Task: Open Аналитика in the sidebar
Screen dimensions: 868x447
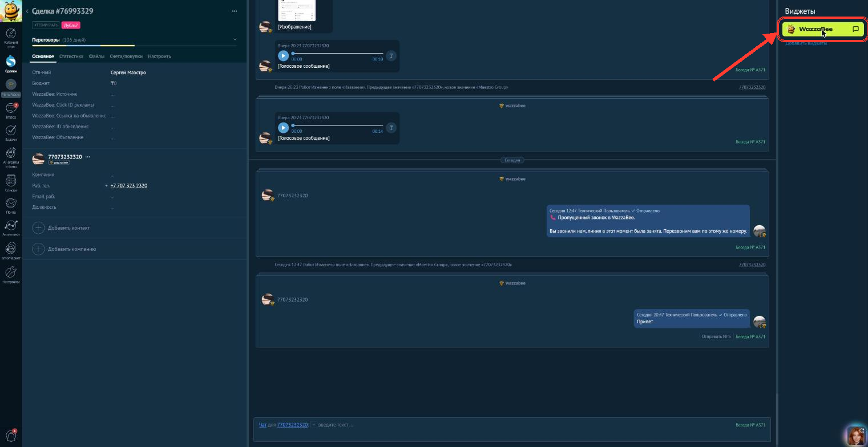Action: coord(11,227)
